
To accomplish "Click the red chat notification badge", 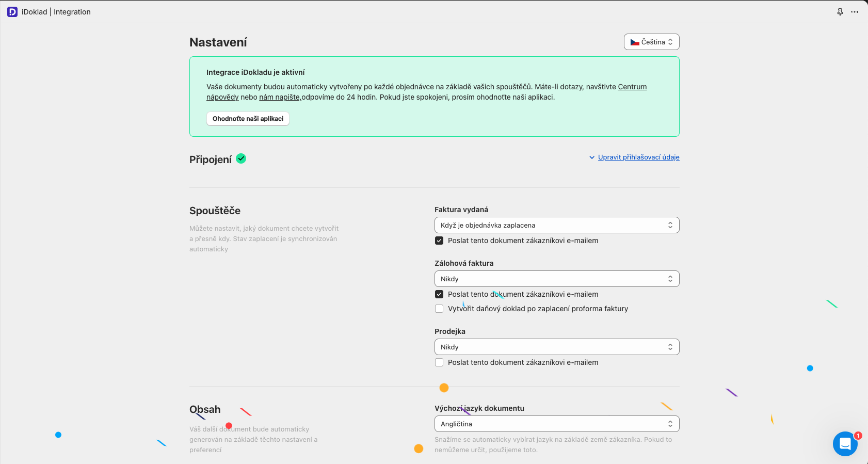I will [x=858, y=436].
